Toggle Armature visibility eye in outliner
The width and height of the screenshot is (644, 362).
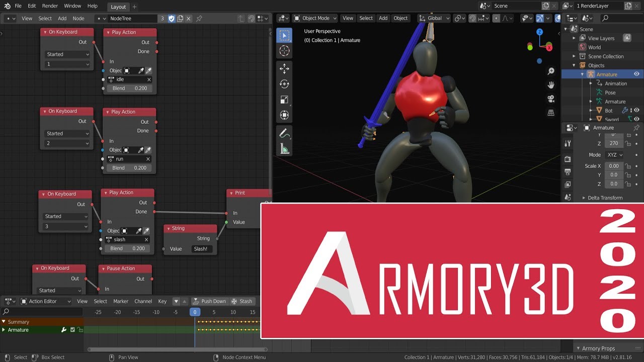(x=636, y=74)
